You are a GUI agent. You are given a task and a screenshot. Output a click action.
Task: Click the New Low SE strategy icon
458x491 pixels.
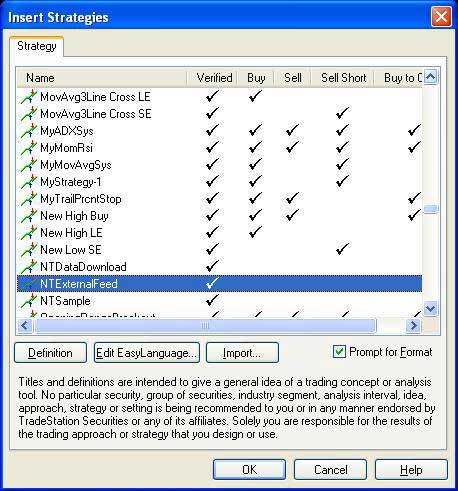29,250
